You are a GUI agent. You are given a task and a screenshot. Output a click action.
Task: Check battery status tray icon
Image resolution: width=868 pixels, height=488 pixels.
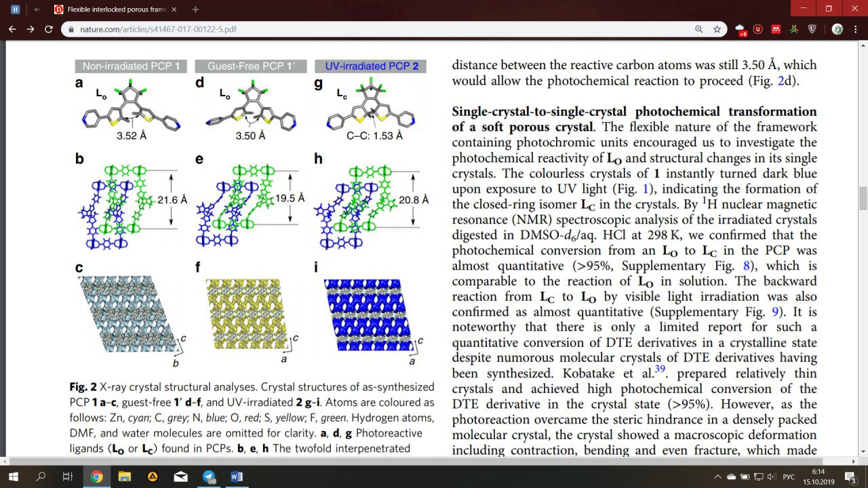pyautogui.click(x=745, y=476)
